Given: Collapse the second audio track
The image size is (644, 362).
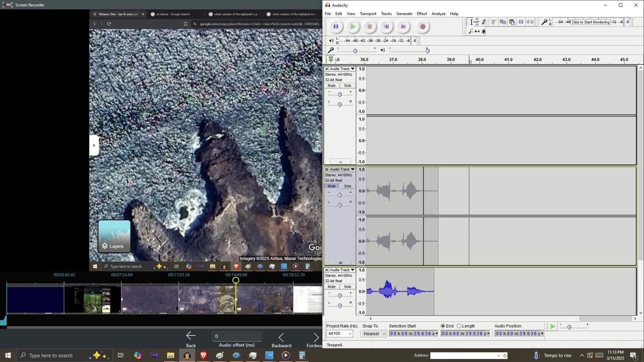Looking at the screenshot, I should 341,262.
